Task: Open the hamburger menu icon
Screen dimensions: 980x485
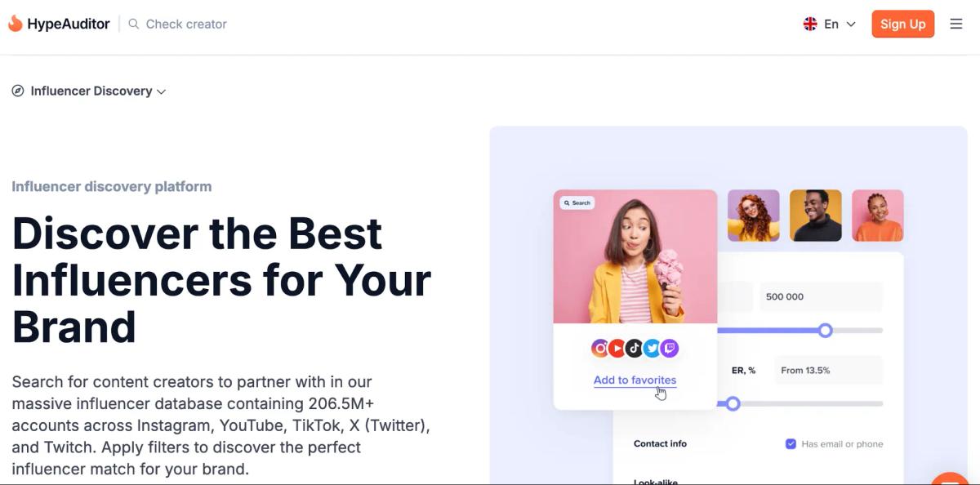Action: coord(956,24)
